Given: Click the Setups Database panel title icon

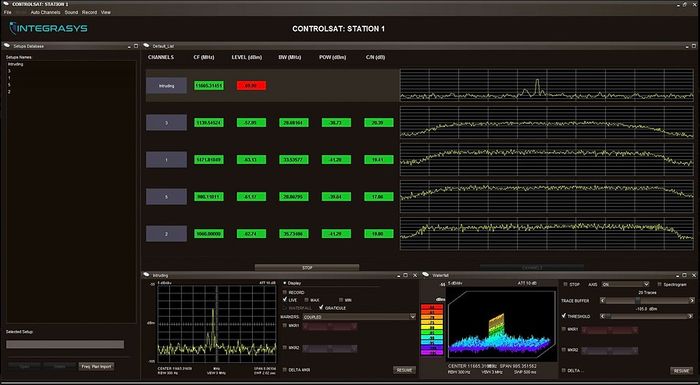Looking at the screenshot, I should click(8, 46).
